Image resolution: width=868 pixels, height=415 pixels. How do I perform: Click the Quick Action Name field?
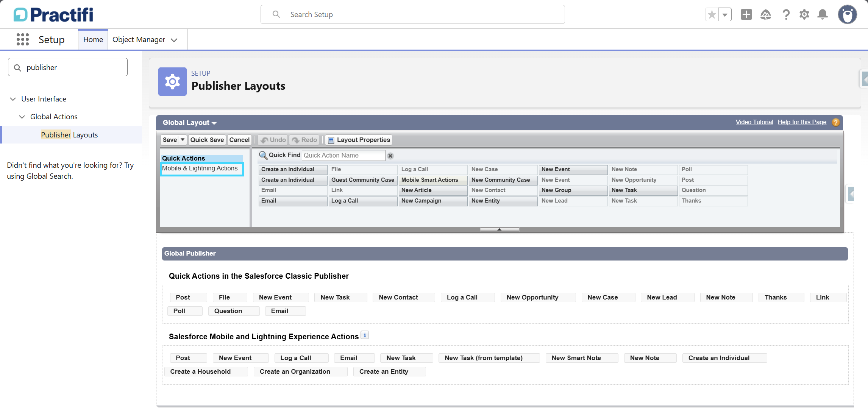[343, 155]
